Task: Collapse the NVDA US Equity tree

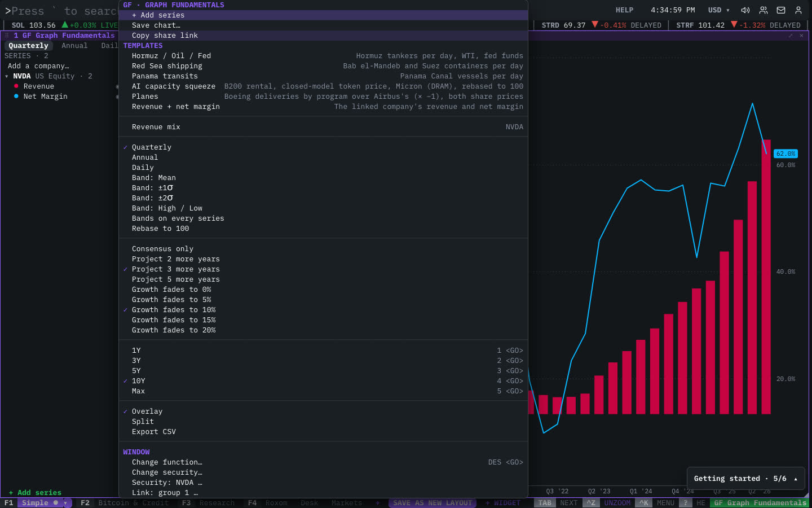Action: click(x=7, y=76)
